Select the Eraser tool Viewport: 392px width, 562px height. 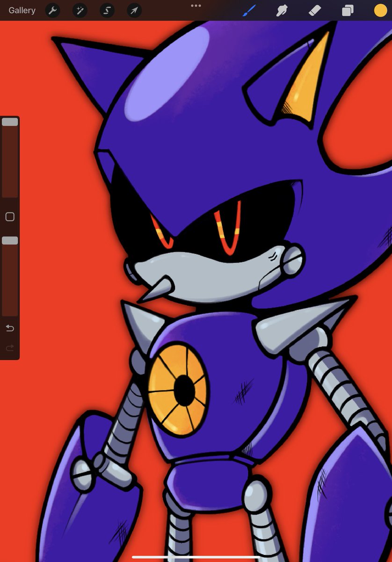[314, 10]
